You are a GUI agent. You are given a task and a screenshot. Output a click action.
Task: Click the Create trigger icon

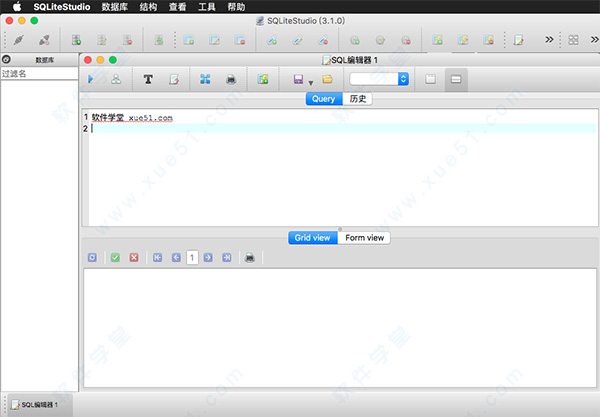[355, 40]
